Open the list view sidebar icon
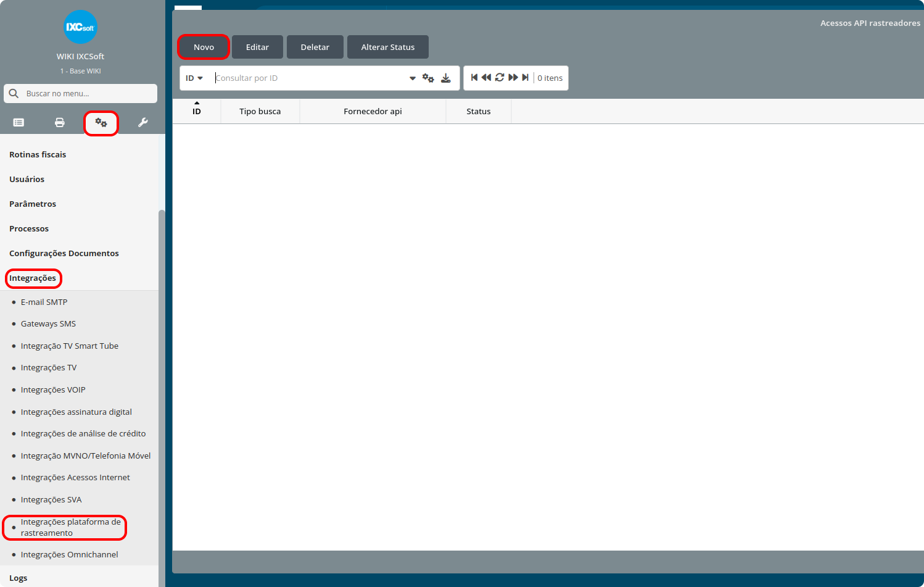The image size is (924, 587). [19, 122]
